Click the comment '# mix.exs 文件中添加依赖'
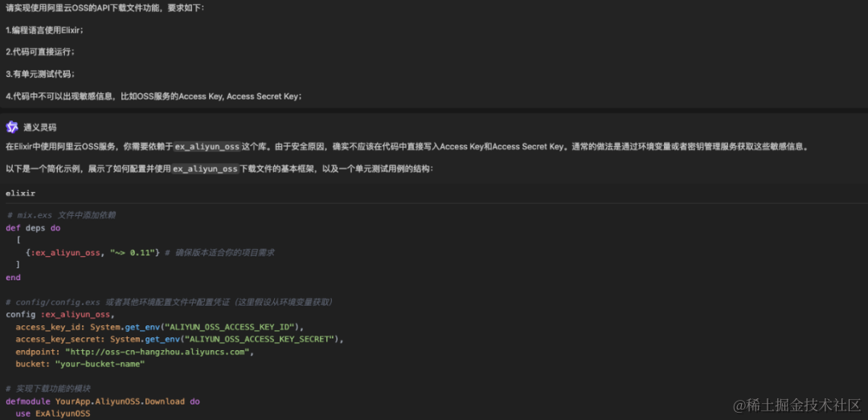 point(61,215)
